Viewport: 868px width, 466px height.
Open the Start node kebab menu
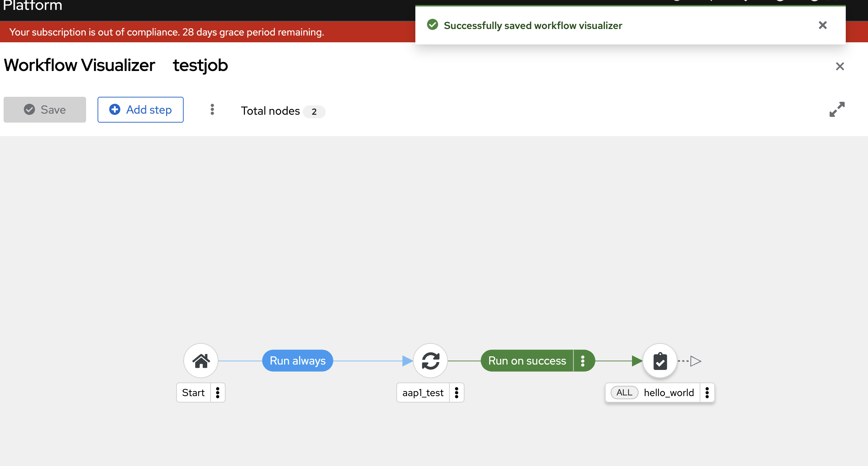218,393
